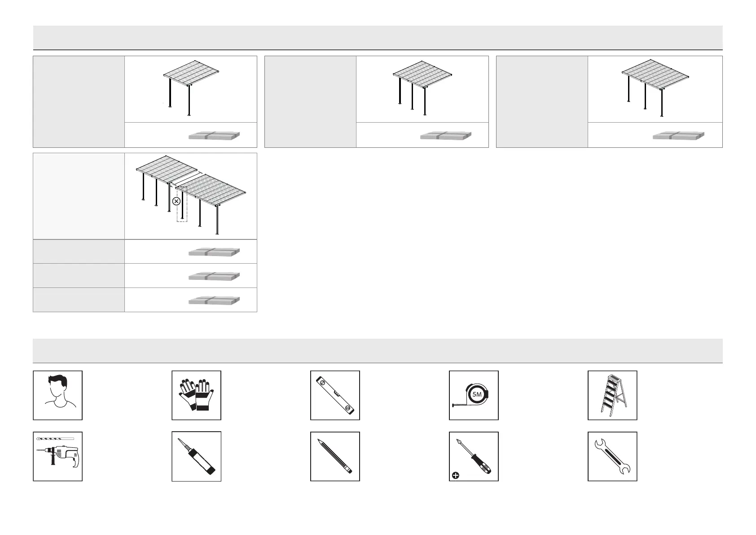The image size is (756, 535).
Task: Click the dashed-outline removed post in diagram
Action: (x=182, y=204)
